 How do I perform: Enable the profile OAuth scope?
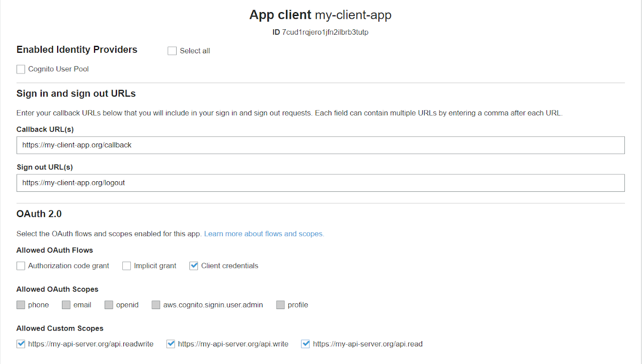point(280,304)
